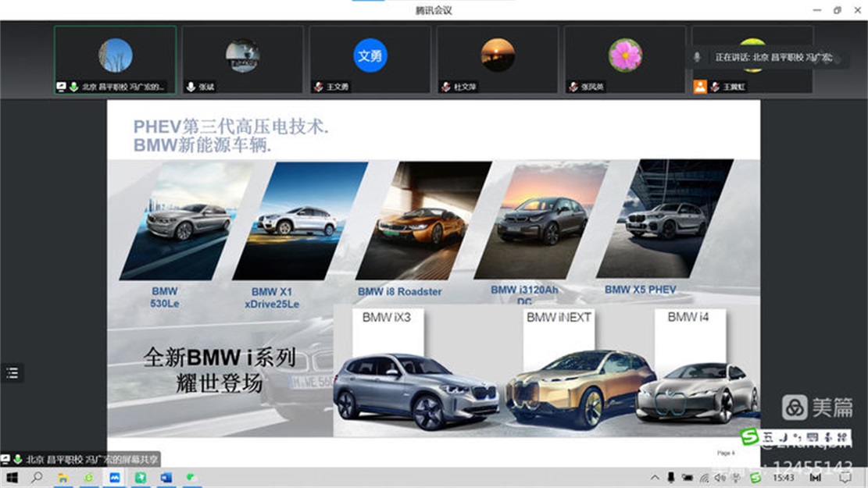
Task: Show hidden system tray icons
Action: click(x=655, y=478)
